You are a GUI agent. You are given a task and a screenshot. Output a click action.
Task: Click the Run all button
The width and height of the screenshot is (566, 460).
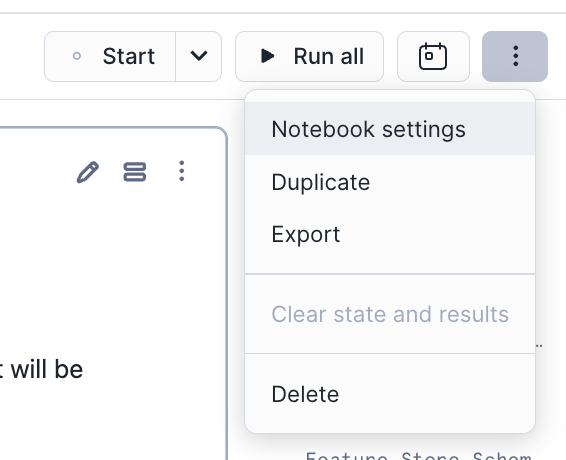[x=309, y=56]
